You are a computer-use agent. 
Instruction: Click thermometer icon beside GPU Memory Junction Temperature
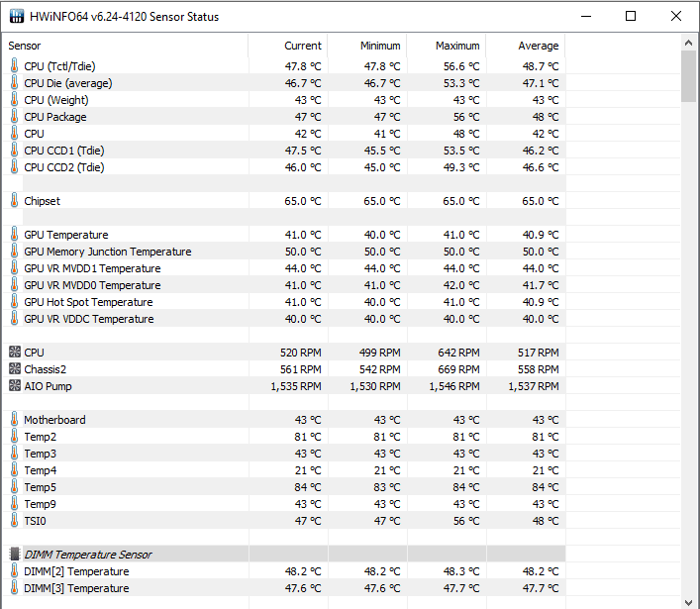point(14,252)
